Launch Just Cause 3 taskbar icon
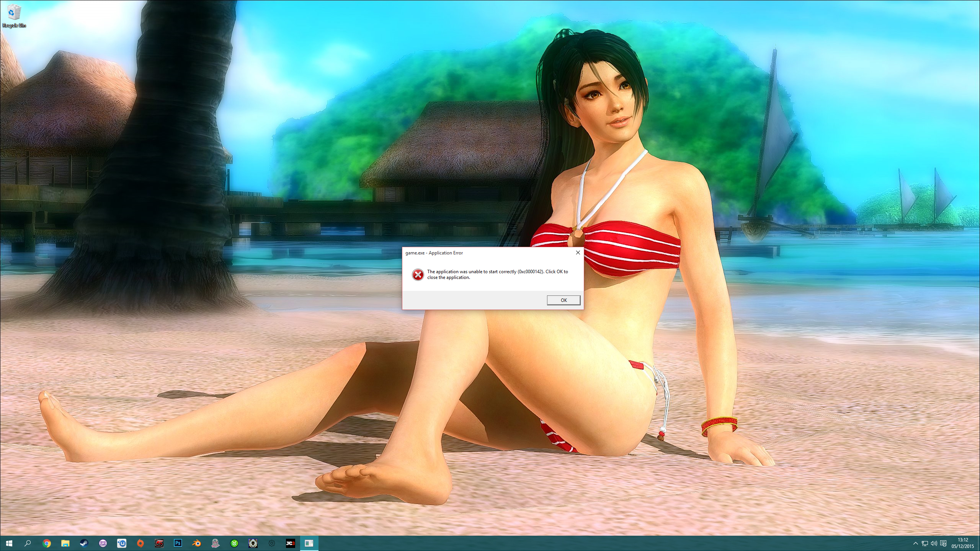980x551 pixels. pos(290,543)
